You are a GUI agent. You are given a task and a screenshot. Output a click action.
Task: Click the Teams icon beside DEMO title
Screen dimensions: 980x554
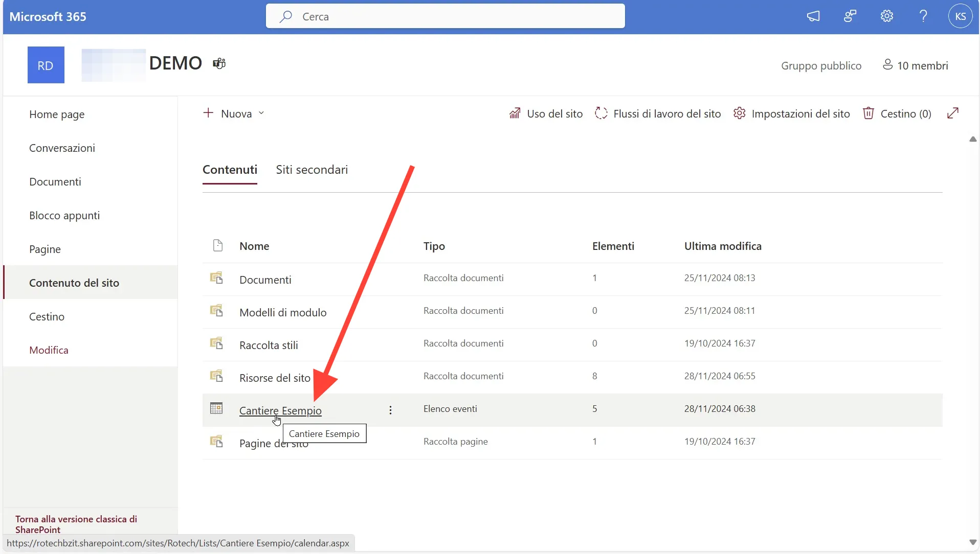click(x=219, y=63)
